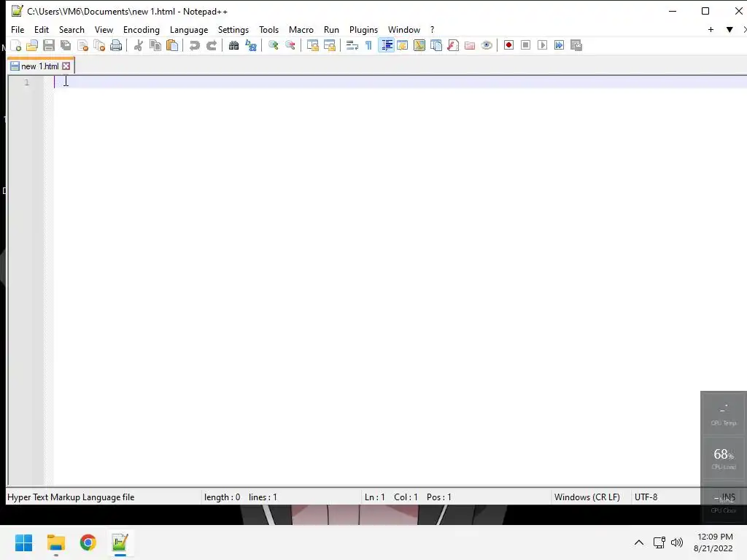
Task: Open the Macro menu
Action: 301,29
